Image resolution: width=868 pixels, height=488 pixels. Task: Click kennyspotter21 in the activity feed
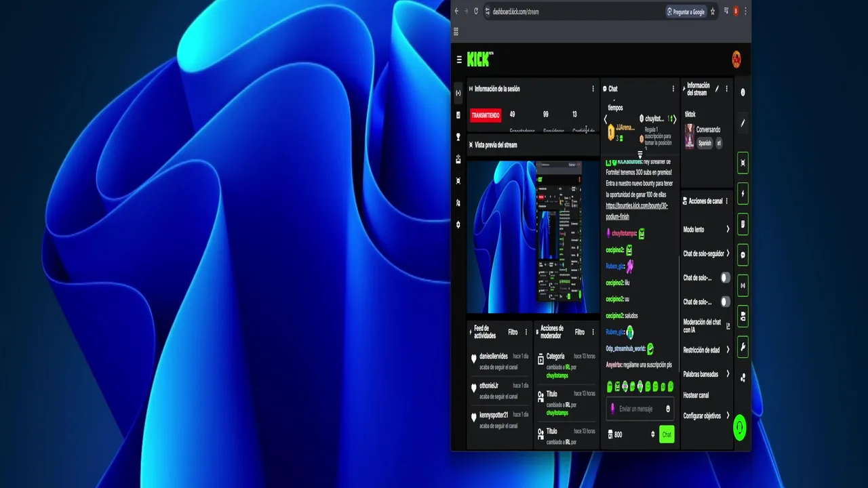(493, 415)
